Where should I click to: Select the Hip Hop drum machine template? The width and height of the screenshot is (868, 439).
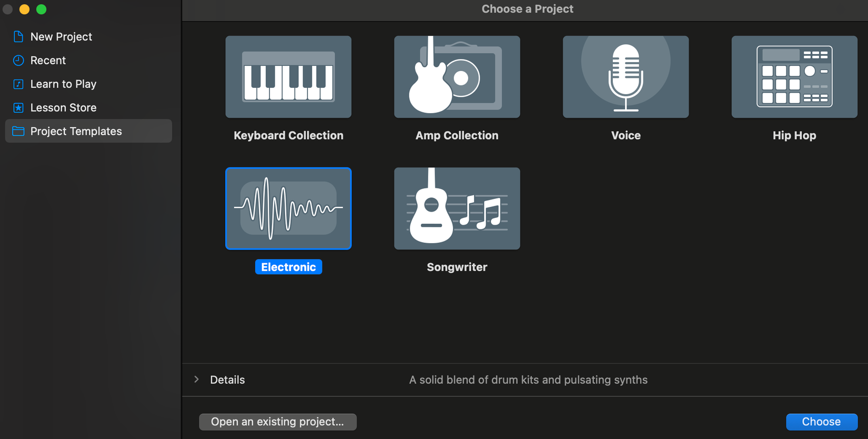794,76
